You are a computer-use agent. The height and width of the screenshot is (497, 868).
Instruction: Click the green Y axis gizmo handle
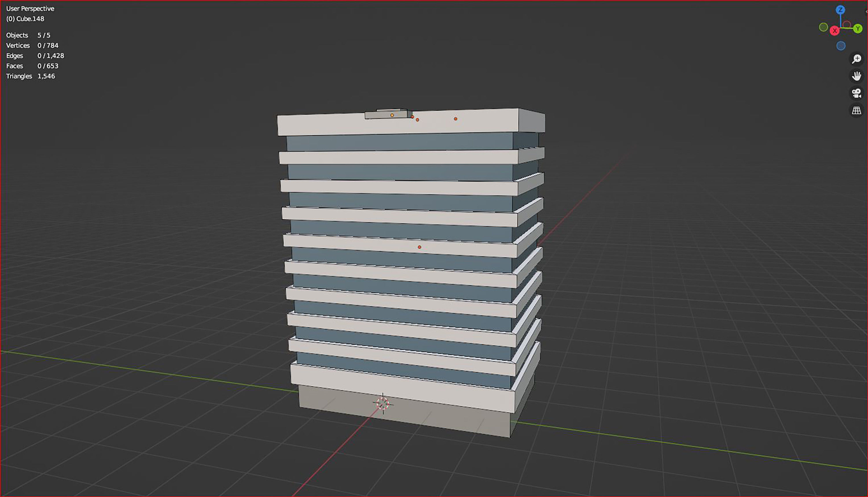click(858, 29)
